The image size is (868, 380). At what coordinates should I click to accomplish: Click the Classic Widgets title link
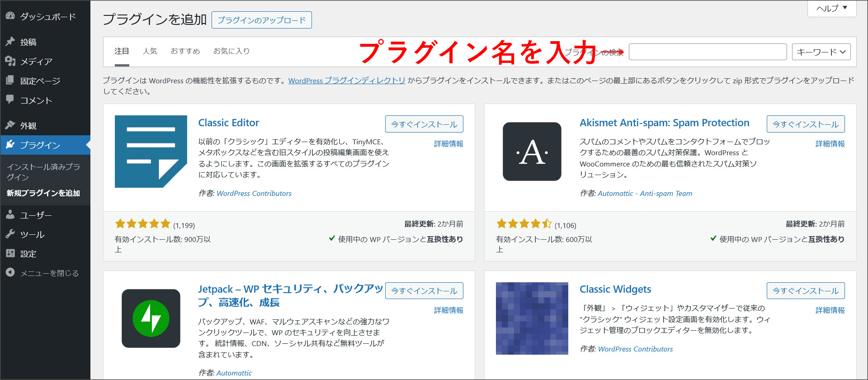pyautogui.click(x=615, y=289)
